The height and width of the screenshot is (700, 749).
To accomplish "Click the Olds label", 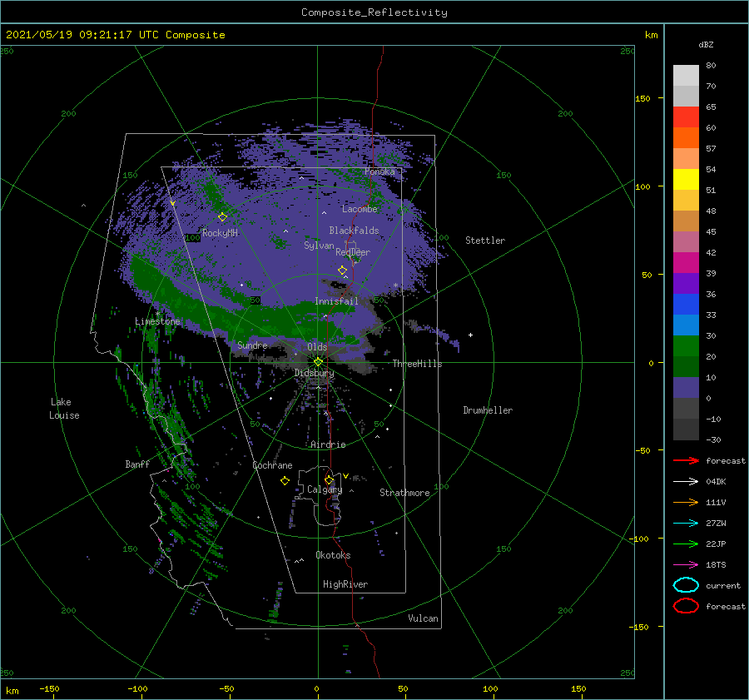I will pyautogui.click(x=317, y=346).
